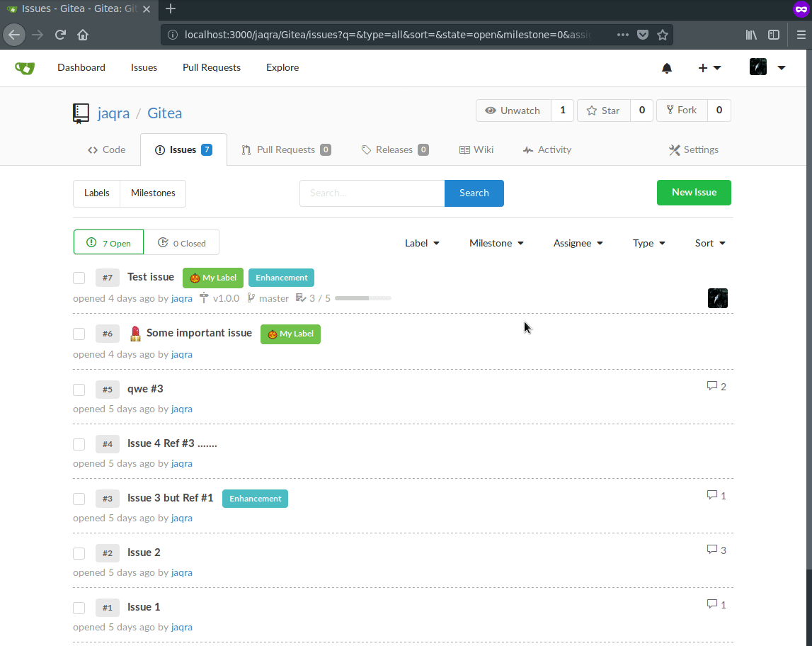Click task checklist 3 / 5 icon
Screen dimensions: 812x646
click(x=301, y=298)
